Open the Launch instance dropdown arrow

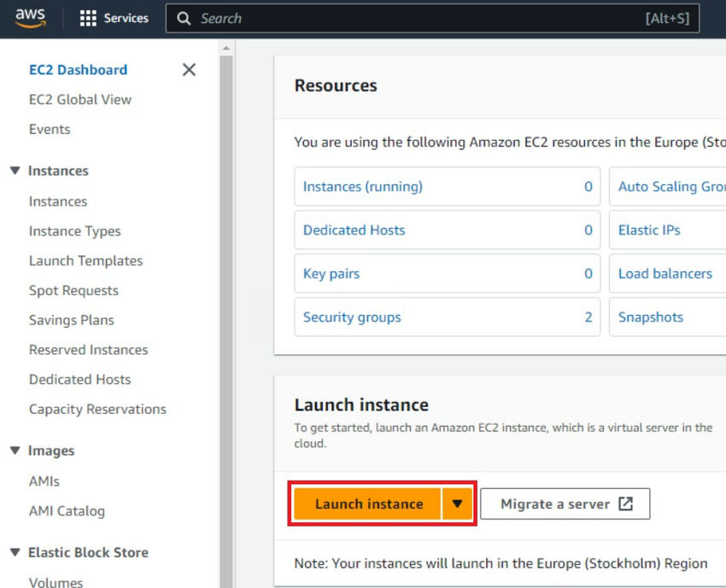[x=457, y=503]
